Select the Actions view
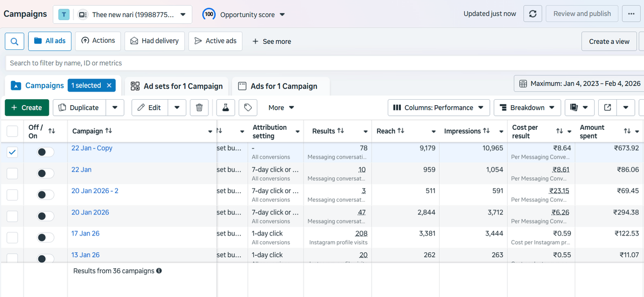Screen dimensions: 644x297 click(x=98, y=41)
